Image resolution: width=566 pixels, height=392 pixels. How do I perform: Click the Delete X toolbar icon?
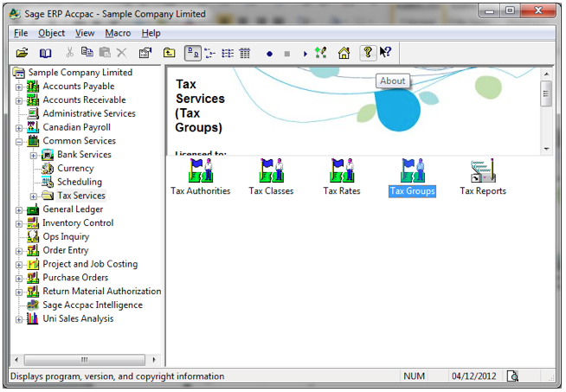pyautogui.click(x=122, y=53)
